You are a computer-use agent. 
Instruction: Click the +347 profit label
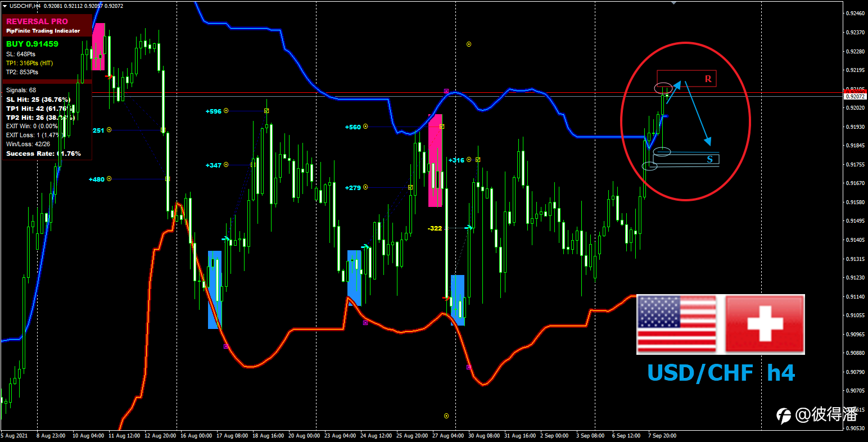214,165
